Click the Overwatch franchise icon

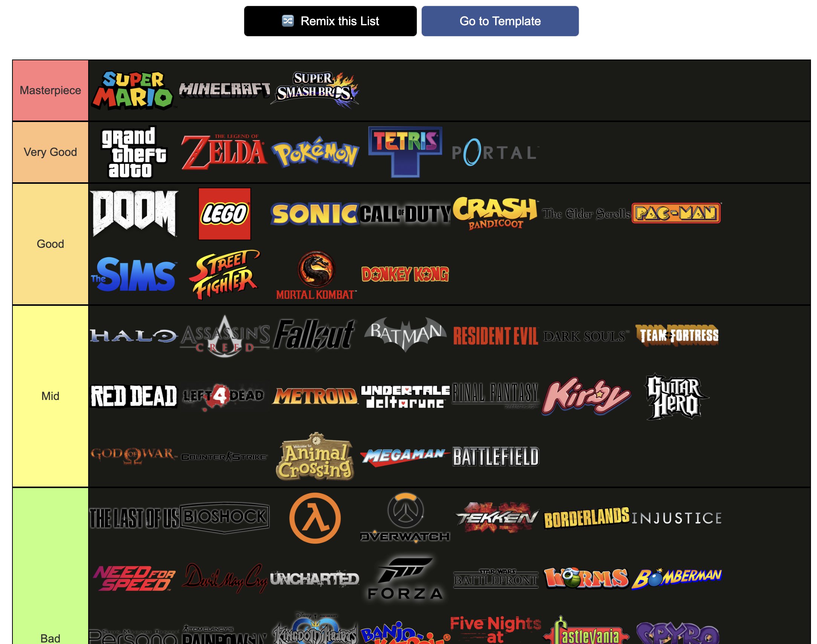403,517
